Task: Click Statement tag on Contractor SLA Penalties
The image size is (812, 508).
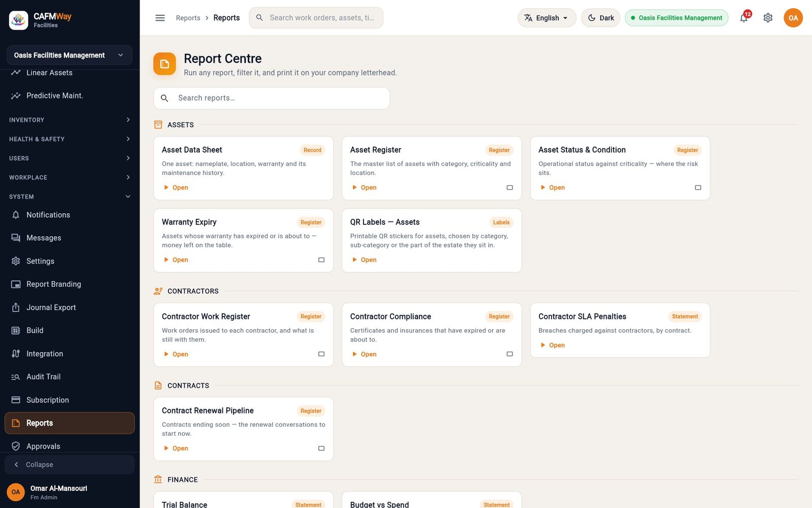Action: [685, 316]
